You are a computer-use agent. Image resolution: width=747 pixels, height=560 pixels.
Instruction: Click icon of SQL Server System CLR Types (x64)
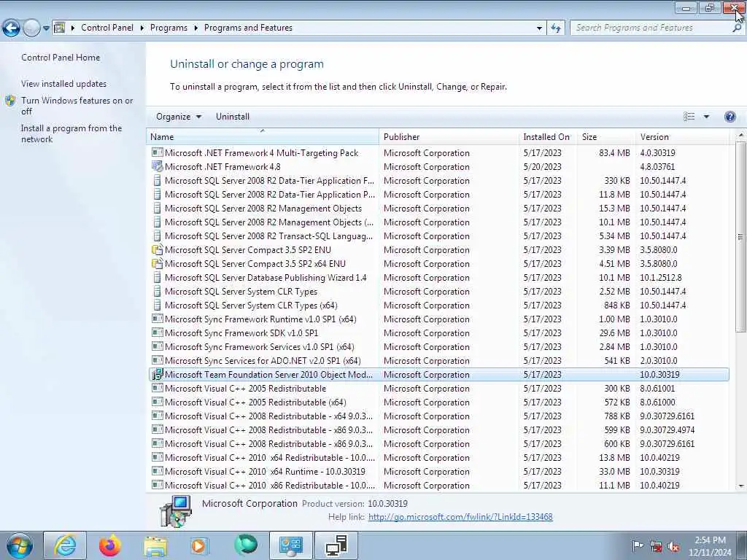pos(158,306)
